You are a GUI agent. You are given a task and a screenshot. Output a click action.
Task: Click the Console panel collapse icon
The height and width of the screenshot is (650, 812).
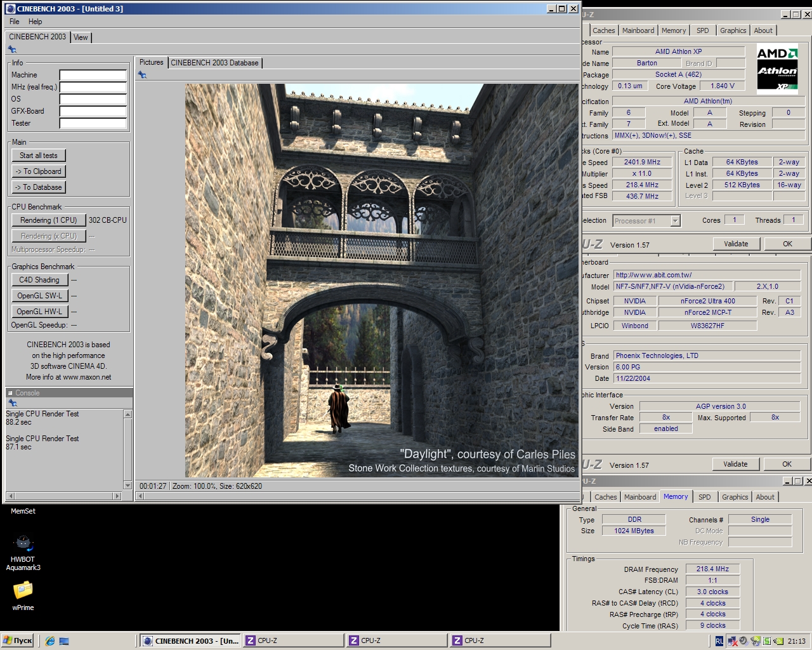10,393
